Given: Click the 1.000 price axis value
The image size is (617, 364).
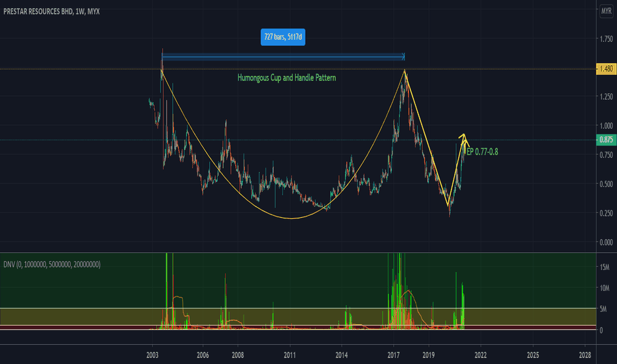Looking at the screenshot, I should [606, 126].
